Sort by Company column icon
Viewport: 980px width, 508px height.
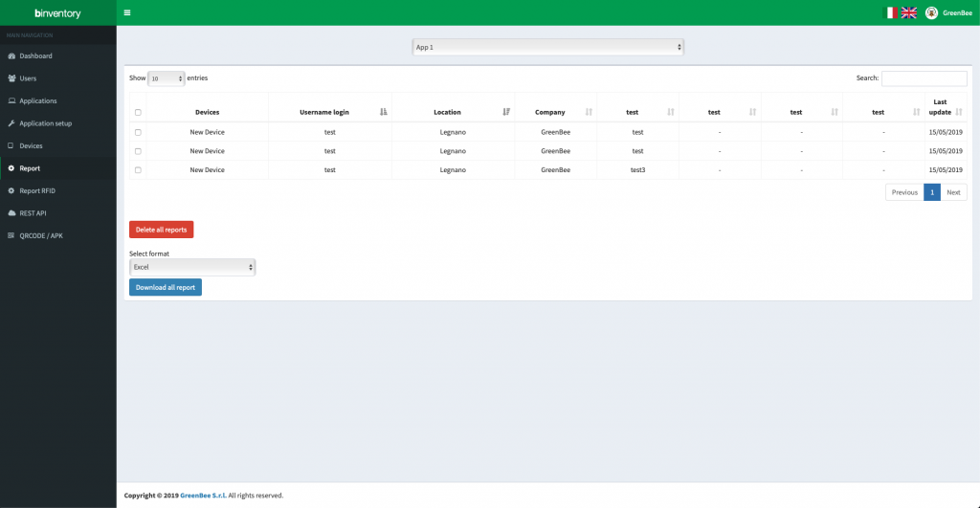pos(589,112)
